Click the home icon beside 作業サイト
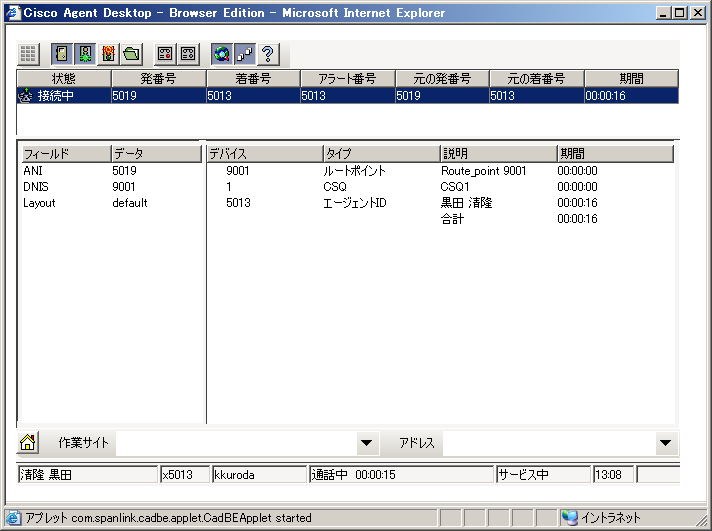 [27, 442]
